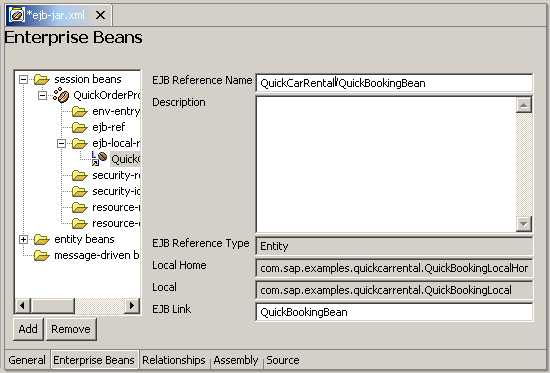Click inside the Description text area

pyautogui.click(x=386, y=164)
